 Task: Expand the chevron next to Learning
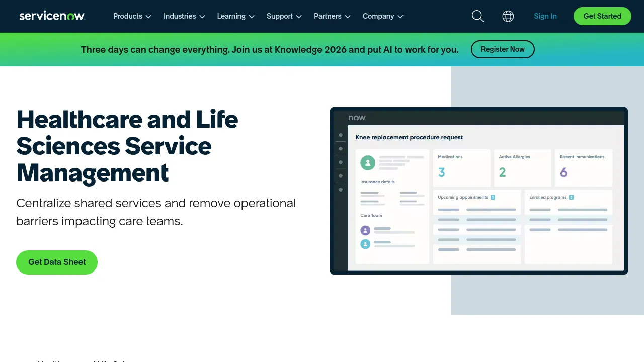(252, 17)
